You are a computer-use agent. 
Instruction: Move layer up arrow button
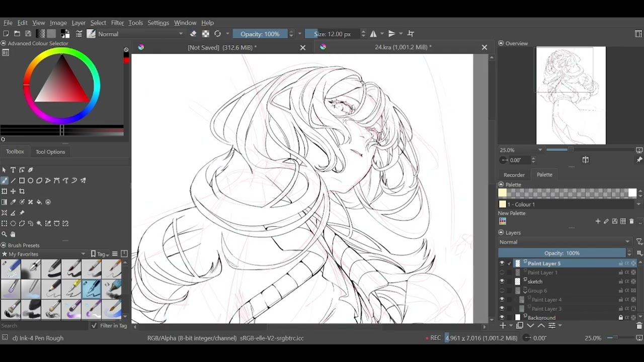point(541,326)
